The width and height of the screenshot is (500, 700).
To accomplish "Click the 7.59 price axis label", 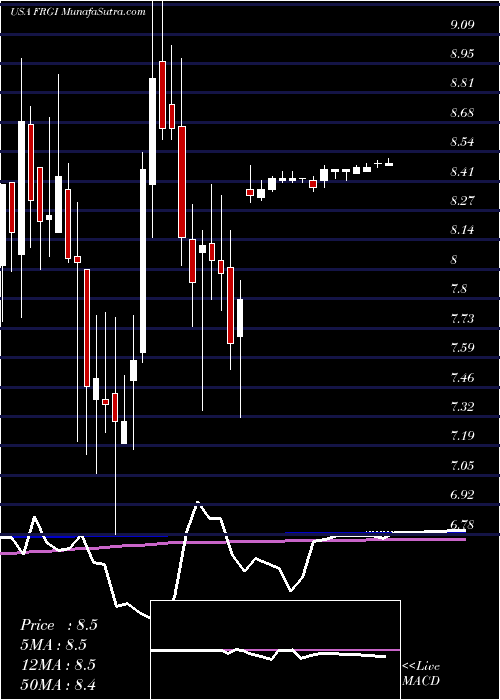I will tap(462, 348).
